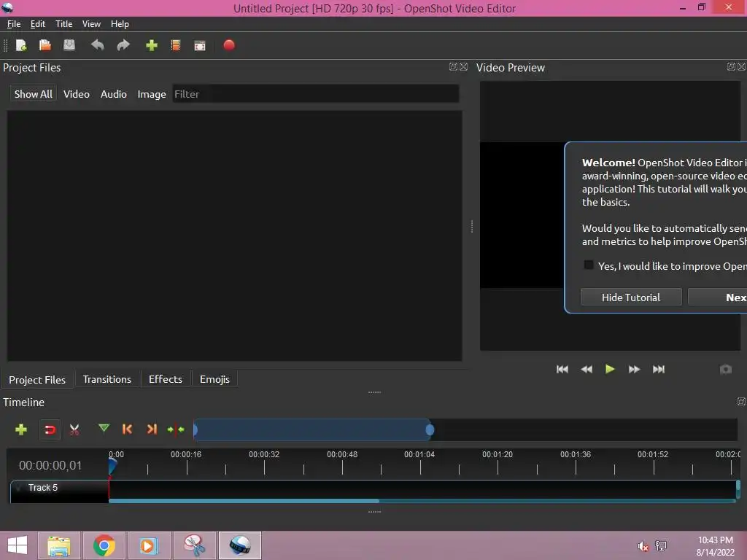
Task: Open File Explorer from taskbar
Action: [x=59, y=545]
